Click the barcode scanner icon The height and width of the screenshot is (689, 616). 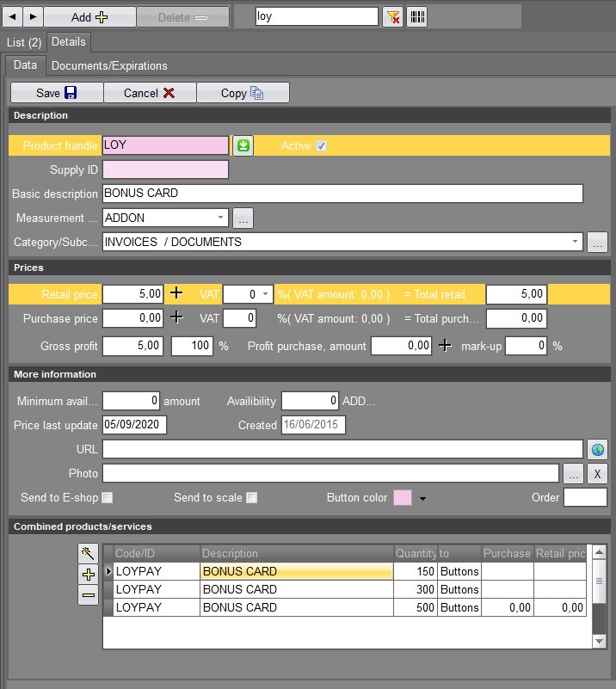coord(417,17)
